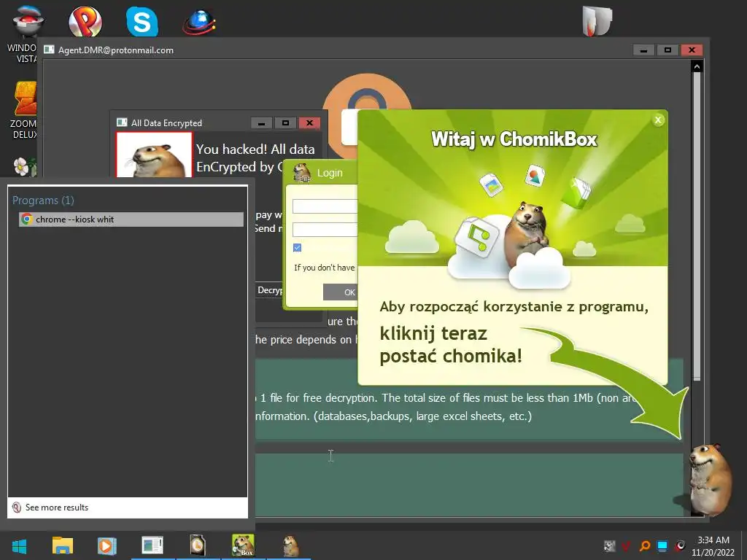Click the taskbar clock showing 3:34 AM
Viewport: 747px width, 560px height.
click(713, 546)
